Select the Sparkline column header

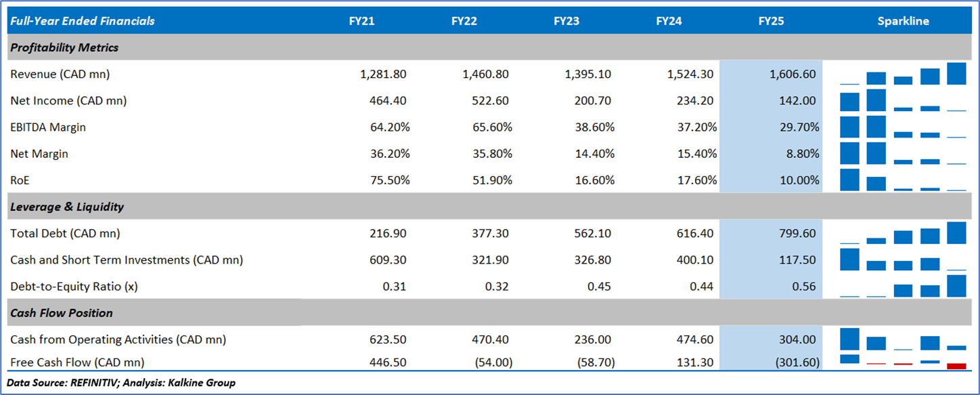pos(903,21)
